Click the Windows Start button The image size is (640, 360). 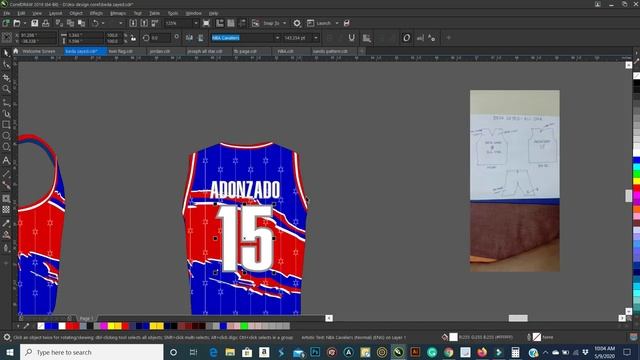coord(9,352)
